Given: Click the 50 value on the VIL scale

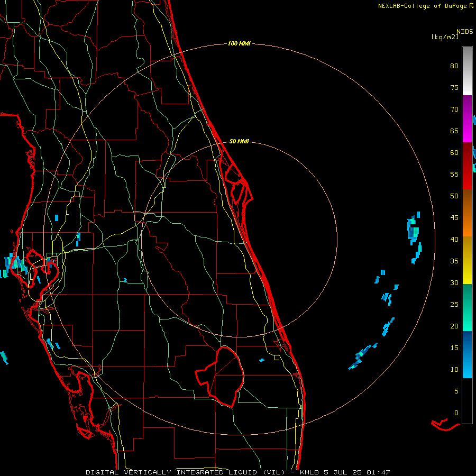Looking at the screenshot, I should pyautogui.click(x=454, y=196).
